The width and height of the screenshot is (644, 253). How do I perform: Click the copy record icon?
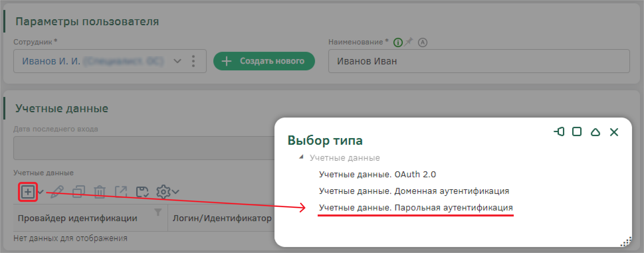[78, 192]
